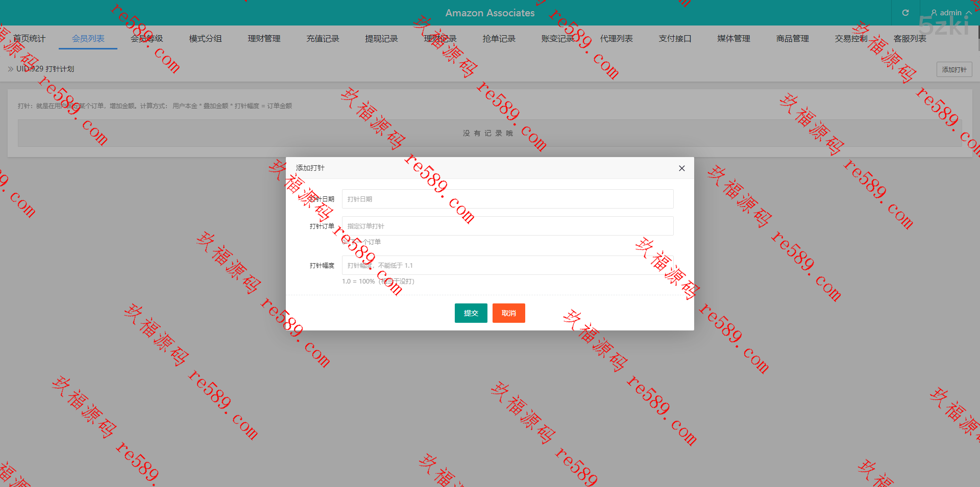Select the 充值记录 tab
Viewport: 980px width, 487px height.
click(x=323, y=39)
